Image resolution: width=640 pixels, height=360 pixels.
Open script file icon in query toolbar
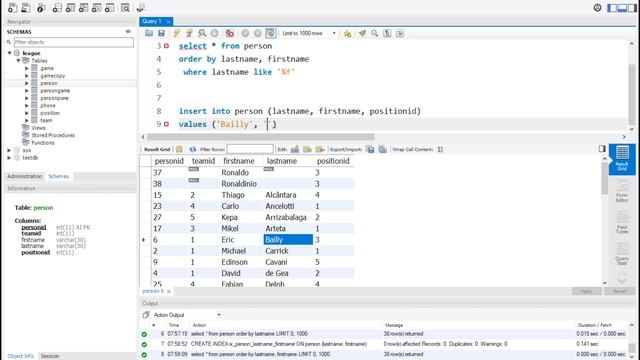149,33
